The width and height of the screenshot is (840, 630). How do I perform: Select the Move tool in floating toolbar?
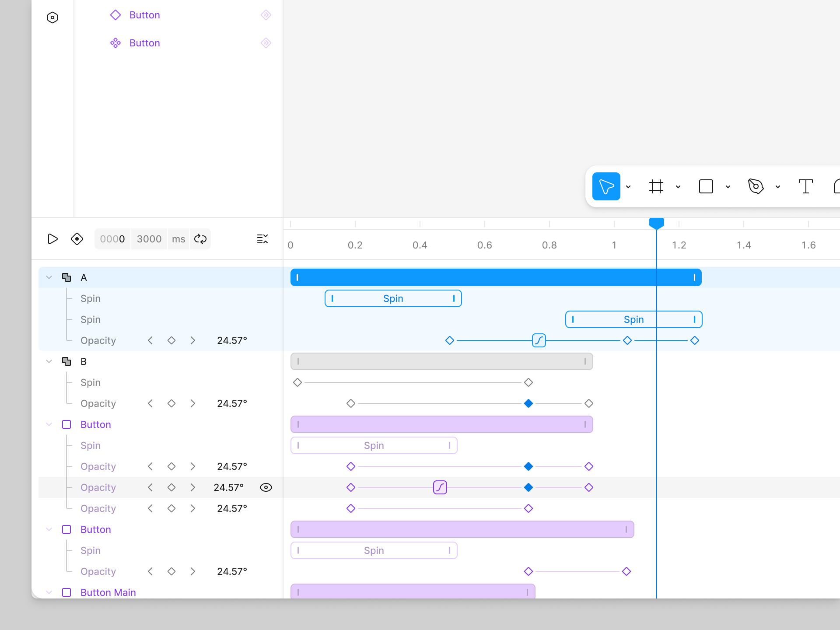point(606,186)
